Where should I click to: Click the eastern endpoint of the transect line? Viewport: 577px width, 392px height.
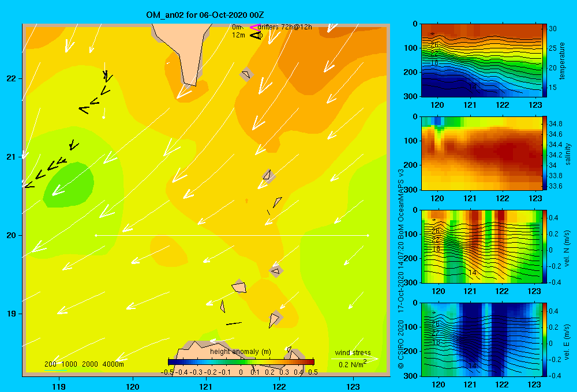[368, 235]
